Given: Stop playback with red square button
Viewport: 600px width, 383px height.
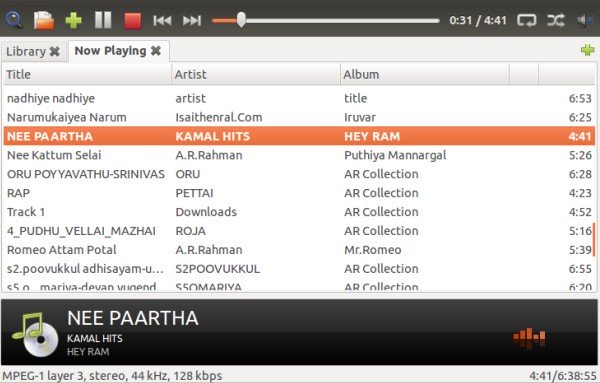Looking at the screenshot, I should 132,20.
